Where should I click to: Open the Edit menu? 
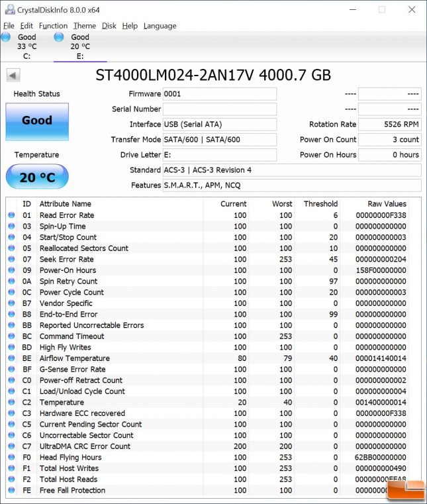pyautogui.click(x=26, y=26)
